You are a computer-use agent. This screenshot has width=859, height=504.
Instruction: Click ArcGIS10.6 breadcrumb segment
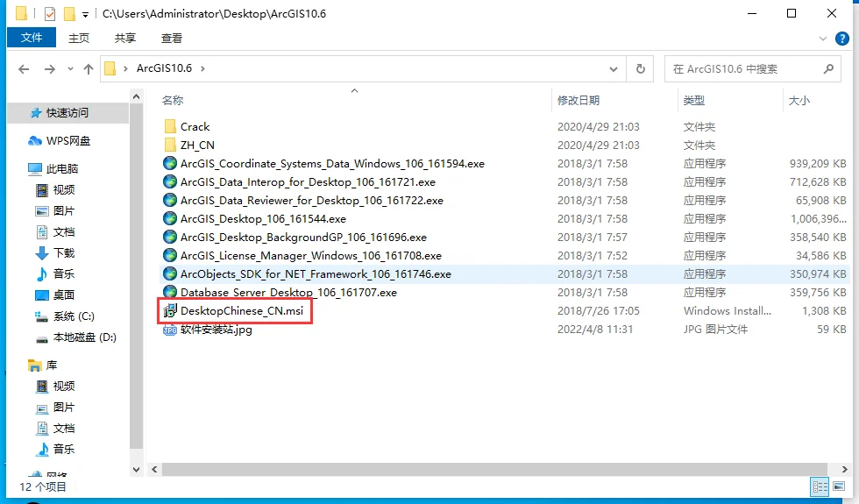click(165, 68)
